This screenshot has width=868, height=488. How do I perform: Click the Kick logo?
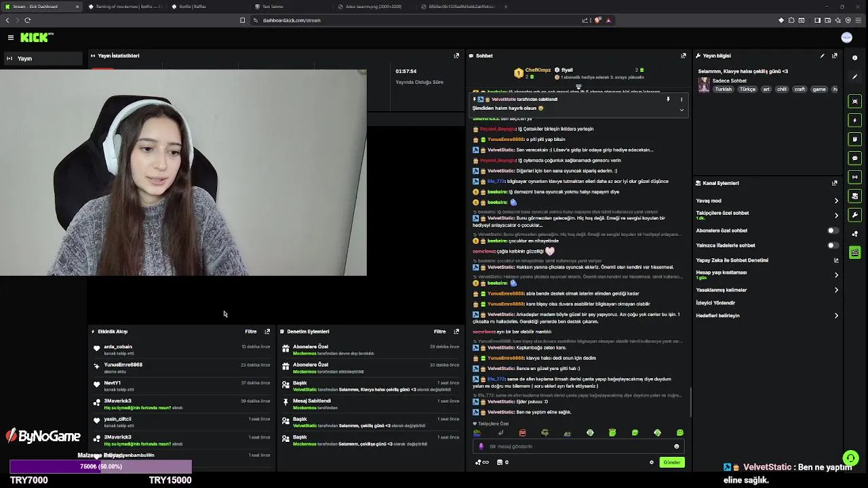(35, 38)
